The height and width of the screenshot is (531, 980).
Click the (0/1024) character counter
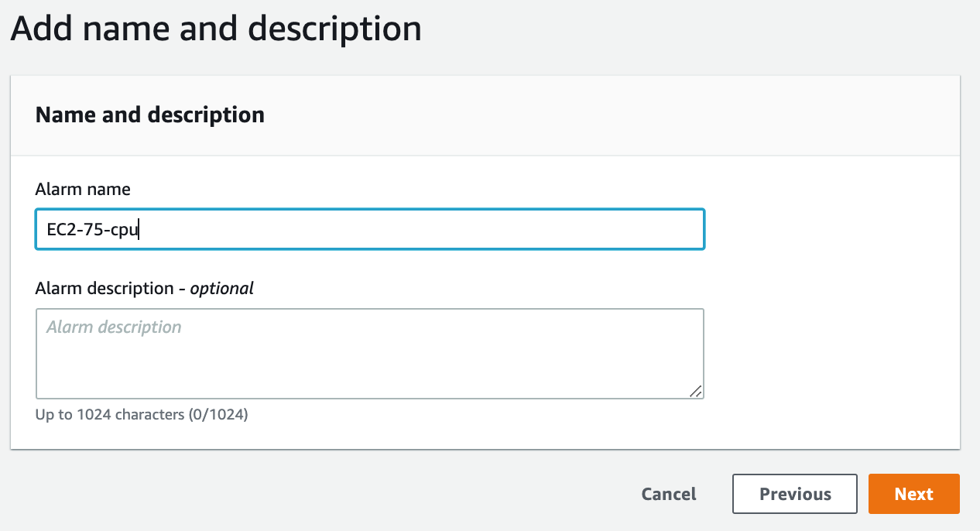click(218, 415)
